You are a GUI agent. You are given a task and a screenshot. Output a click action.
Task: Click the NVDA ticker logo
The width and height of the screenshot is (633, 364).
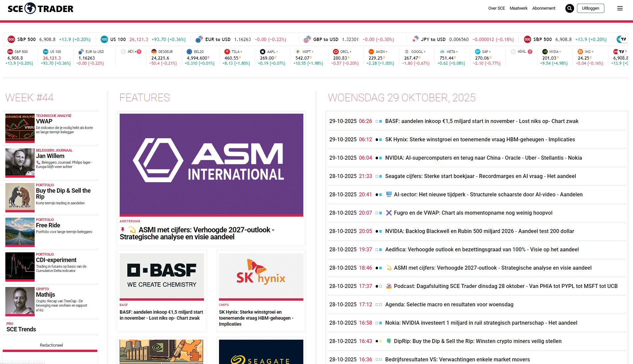point(545,52)
